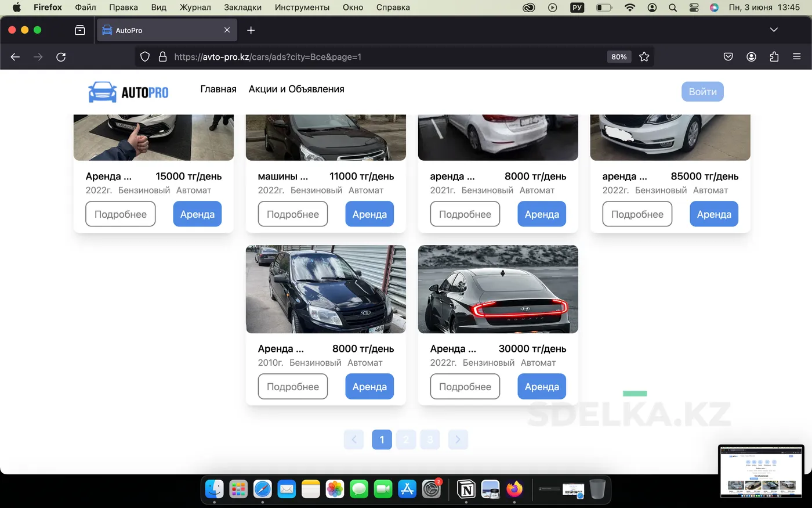This screenshot has height=508, width=812.
Task: Open Spotlight search in menu bar
Action: click(673, 8)
